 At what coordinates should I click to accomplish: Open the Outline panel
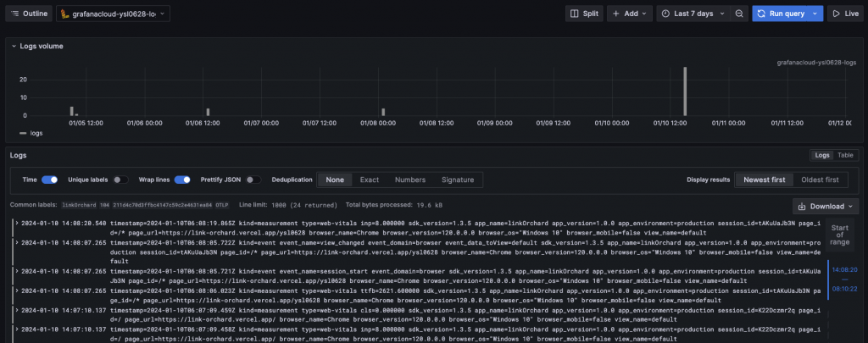[x=29, y=14]
